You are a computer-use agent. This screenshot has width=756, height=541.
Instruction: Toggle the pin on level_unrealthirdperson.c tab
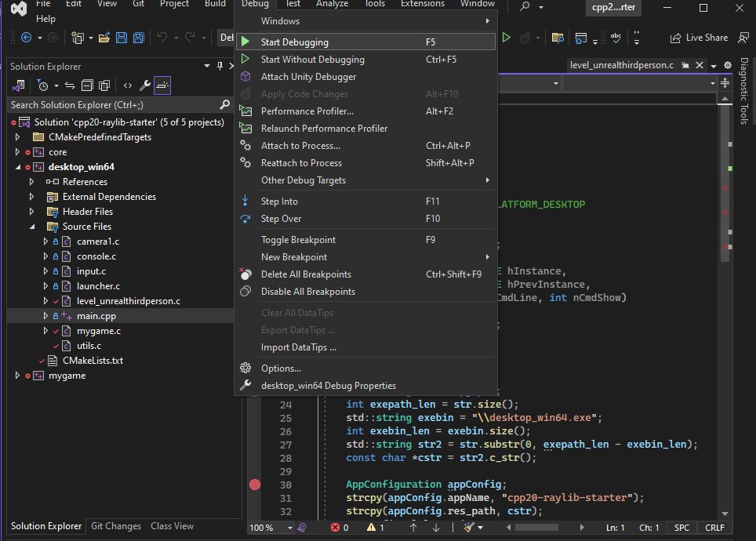click(685, 65)
